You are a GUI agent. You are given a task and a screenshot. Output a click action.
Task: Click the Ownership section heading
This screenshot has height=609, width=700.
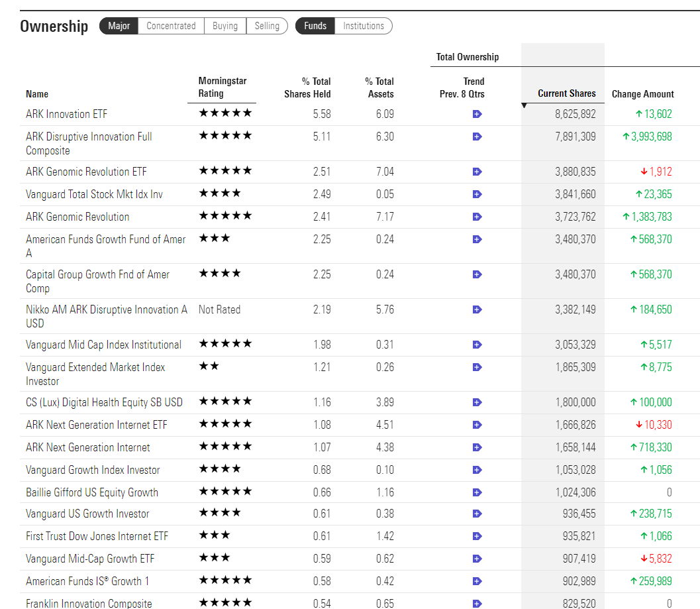click(54, 27)
